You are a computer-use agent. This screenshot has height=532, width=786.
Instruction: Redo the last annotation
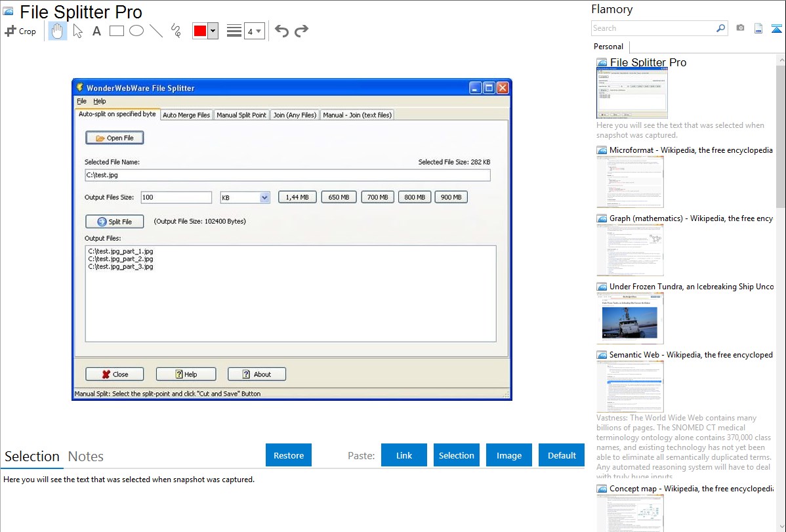(301, 31)
